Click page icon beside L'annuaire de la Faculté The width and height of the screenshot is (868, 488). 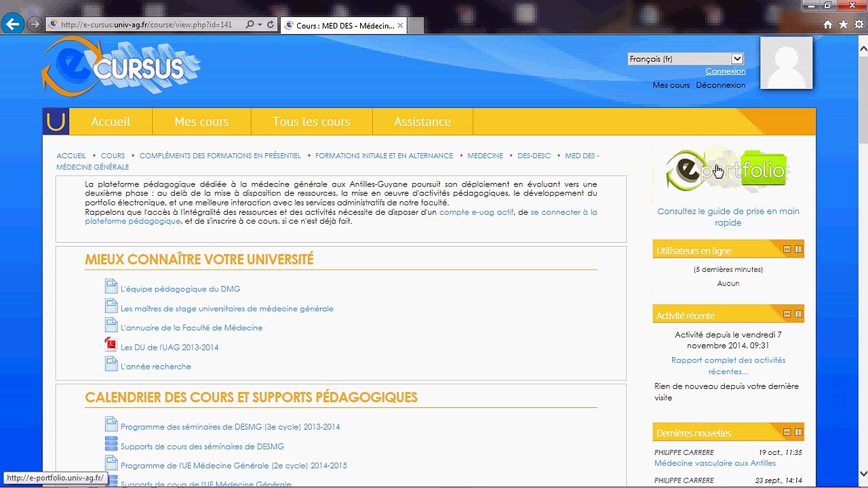pyautogui.click(x=111, y=326)
